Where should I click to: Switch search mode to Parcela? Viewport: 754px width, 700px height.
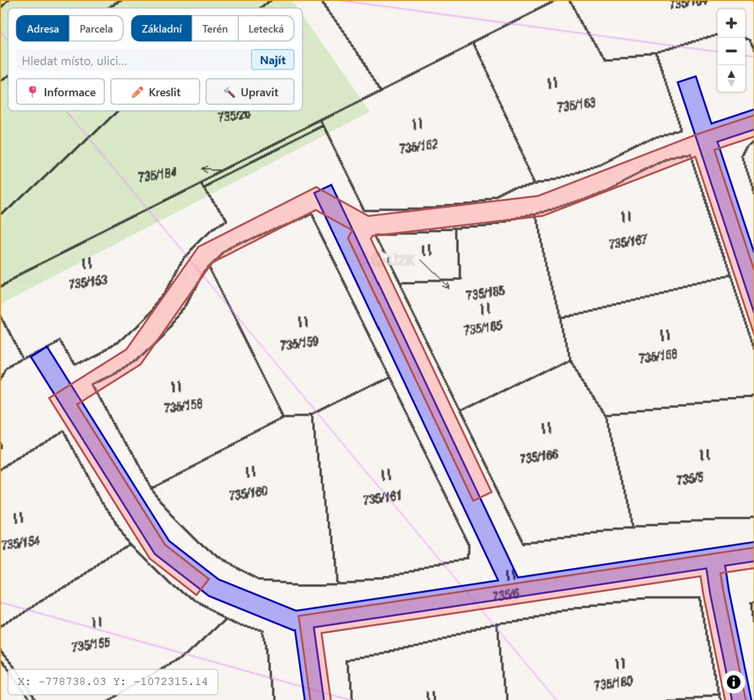pyautogui.click(x=96, y=29)
